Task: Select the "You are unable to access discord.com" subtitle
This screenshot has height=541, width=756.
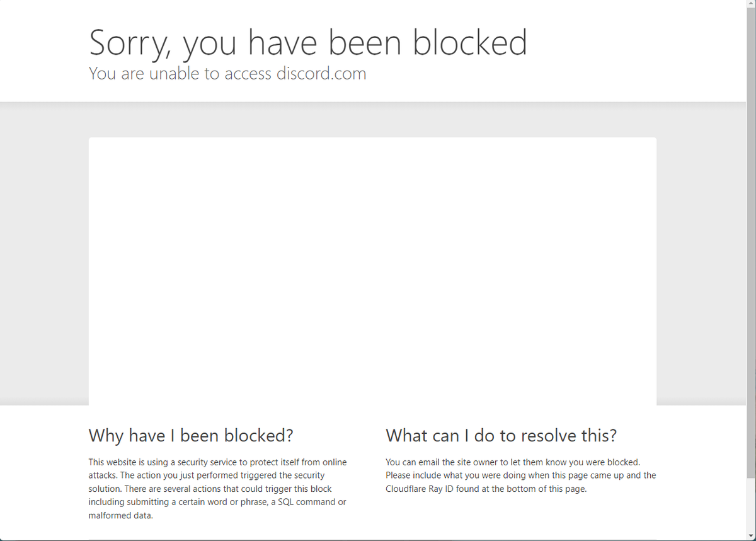Action: point(227,73)
